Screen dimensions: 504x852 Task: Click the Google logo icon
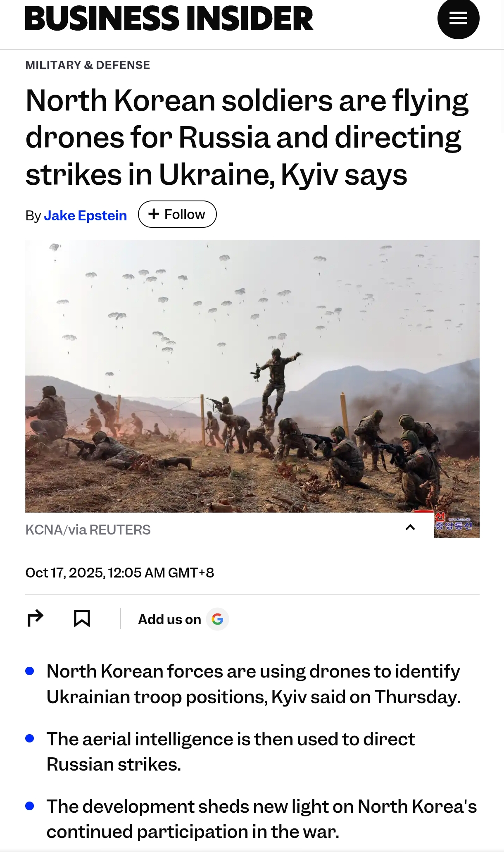[x=217, y=619]
